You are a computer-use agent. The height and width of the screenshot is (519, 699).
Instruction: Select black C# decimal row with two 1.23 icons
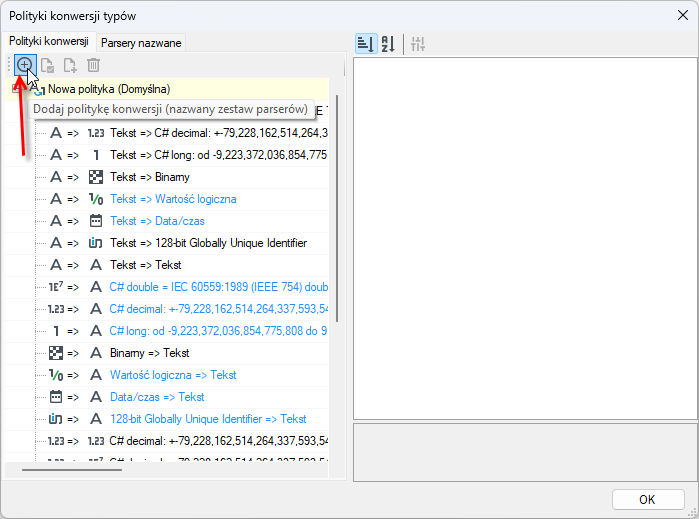(x=219, y=441)
